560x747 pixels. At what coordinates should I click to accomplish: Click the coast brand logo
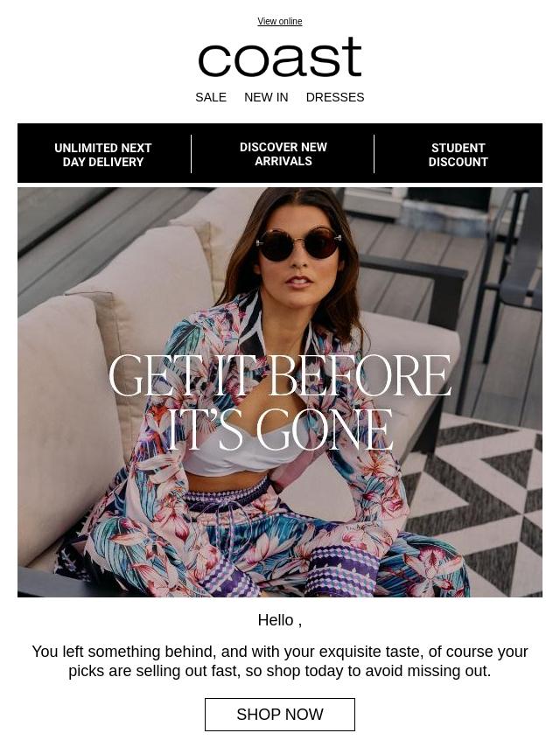pos(280,57)
